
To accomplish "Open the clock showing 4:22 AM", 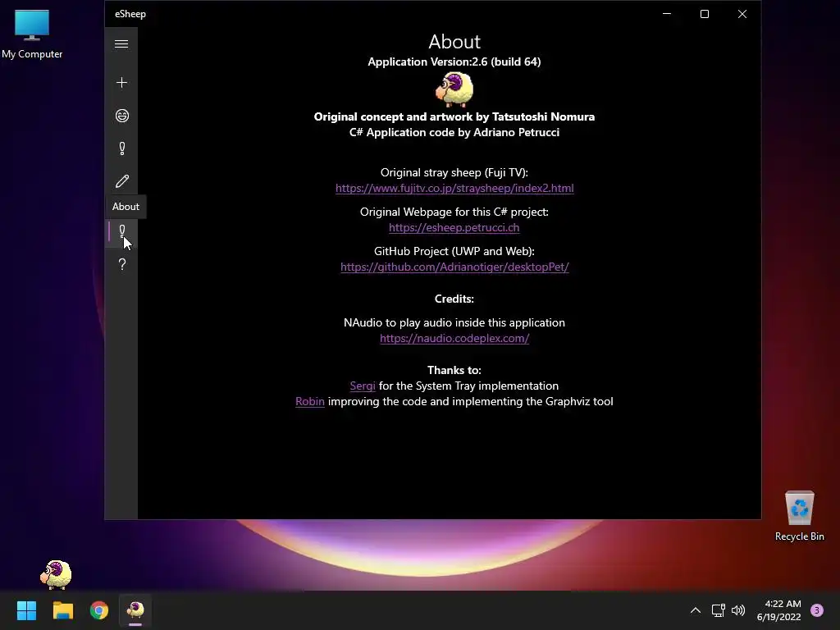I will (779, 610).
